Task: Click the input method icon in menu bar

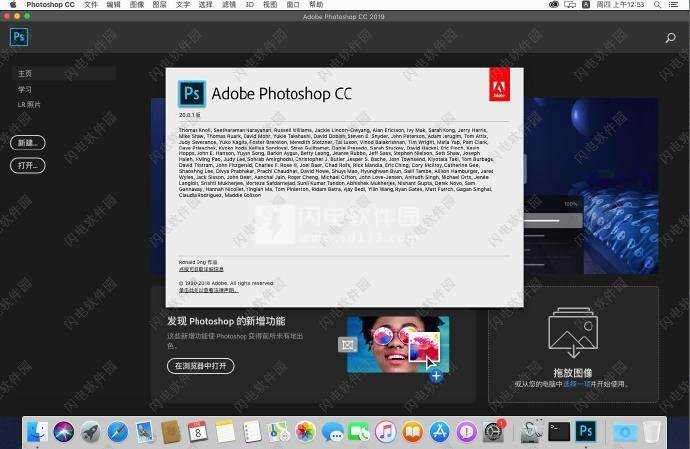Action: coord(586,4)
